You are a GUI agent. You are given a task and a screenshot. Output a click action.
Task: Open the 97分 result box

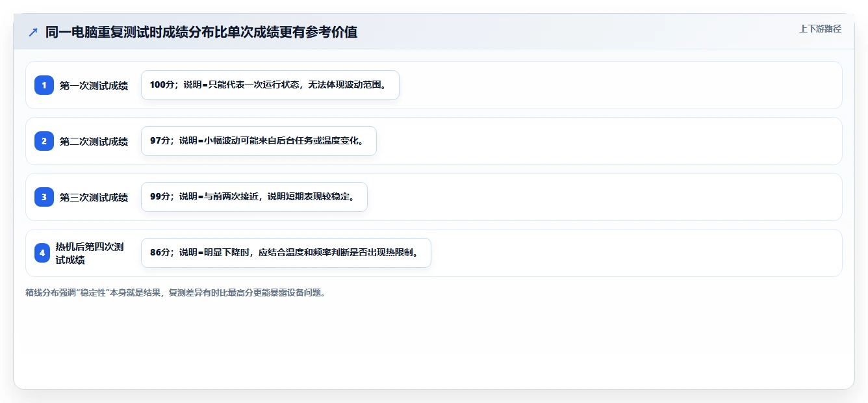259,141
